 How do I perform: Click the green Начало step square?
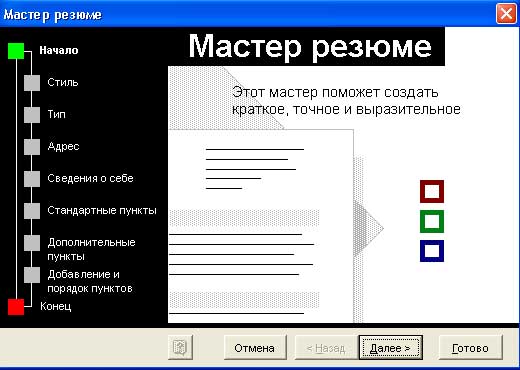(16, 51)
